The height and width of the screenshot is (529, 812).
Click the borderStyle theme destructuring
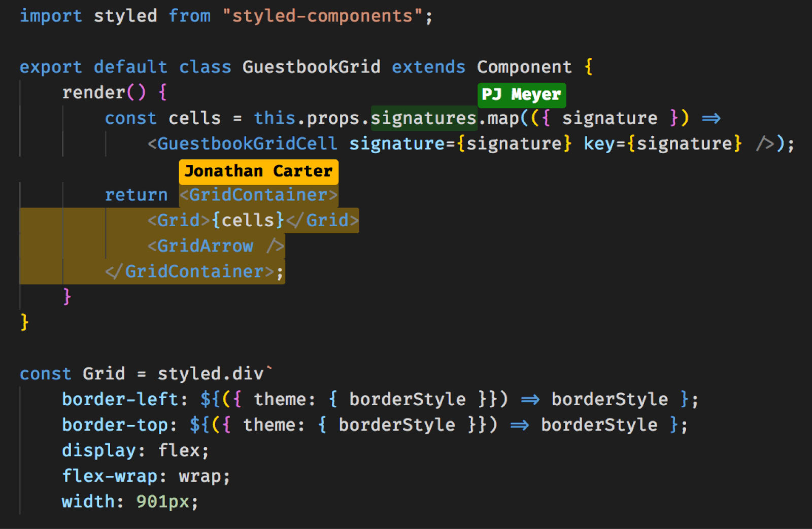[x=406, y=399]
